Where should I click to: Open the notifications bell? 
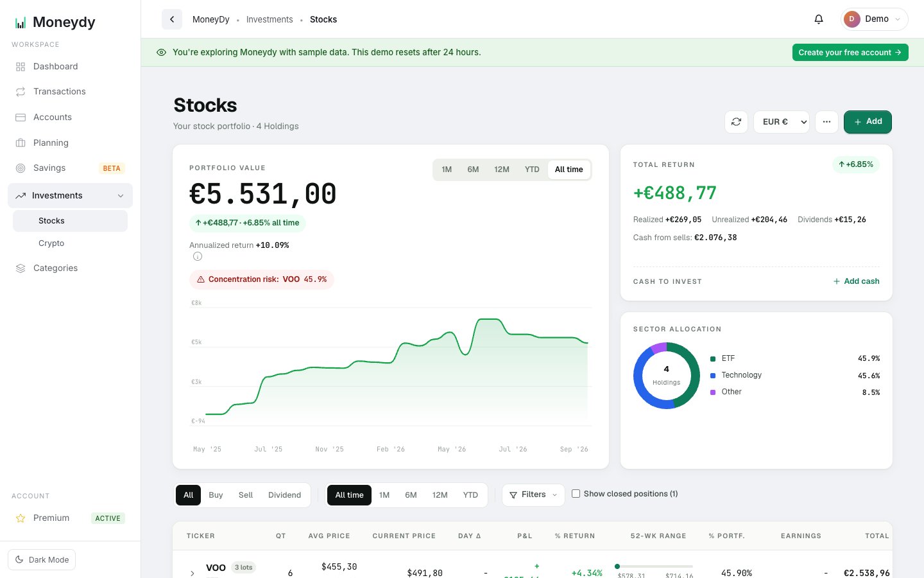pos(819,19)
